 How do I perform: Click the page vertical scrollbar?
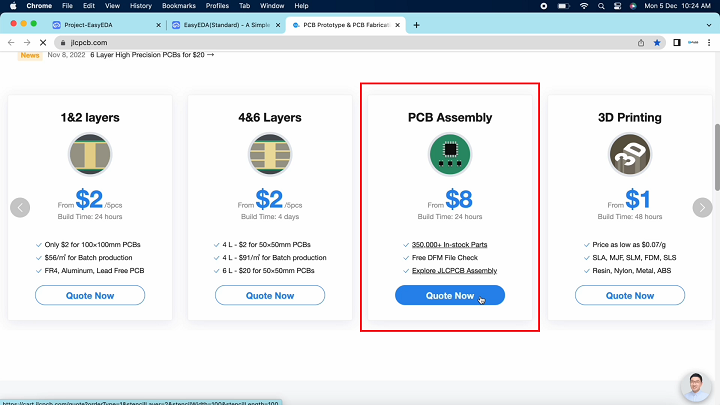717,156
